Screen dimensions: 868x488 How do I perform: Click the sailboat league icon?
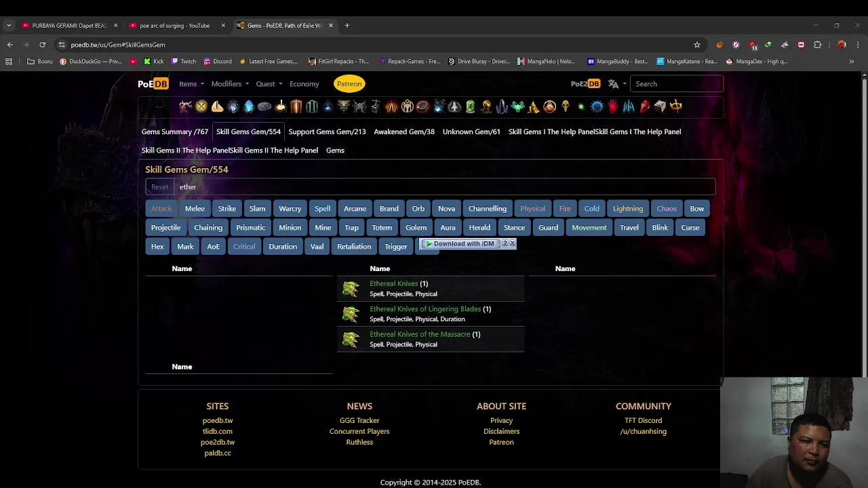point(217,106)
